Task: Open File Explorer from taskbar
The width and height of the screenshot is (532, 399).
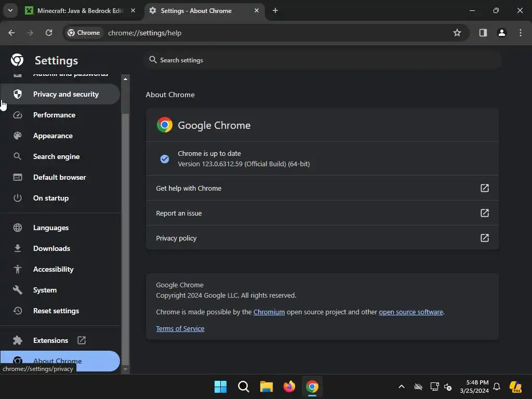Action: pos(267,387)
